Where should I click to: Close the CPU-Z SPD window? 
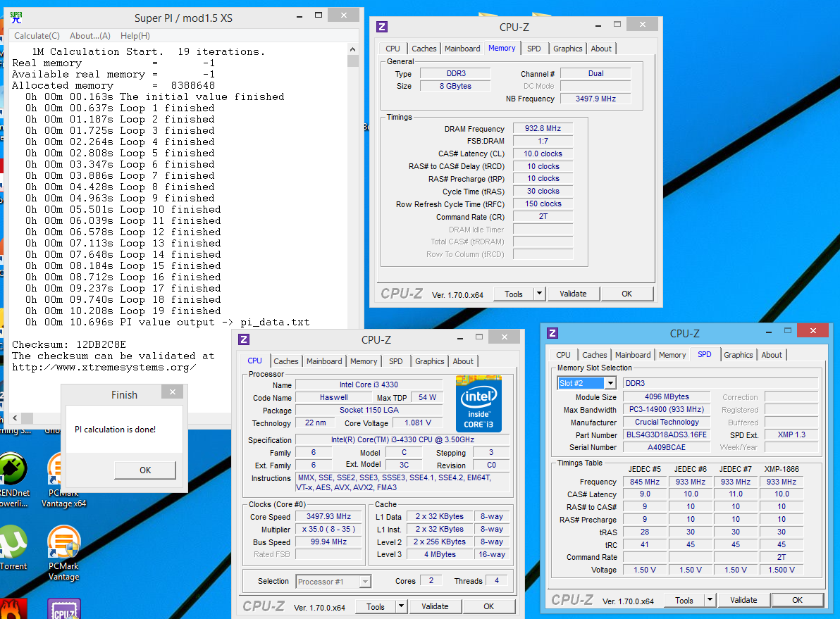(x=813, y=330)
